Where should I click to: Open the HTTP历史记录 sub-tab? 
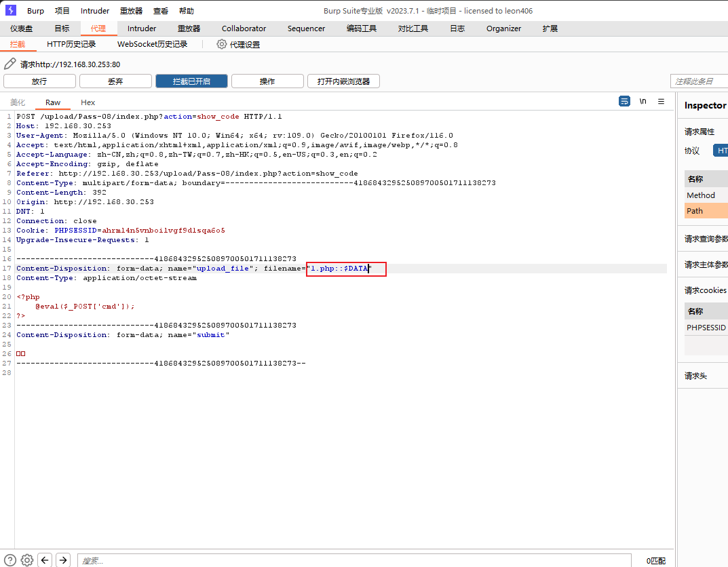pos(71,44)
